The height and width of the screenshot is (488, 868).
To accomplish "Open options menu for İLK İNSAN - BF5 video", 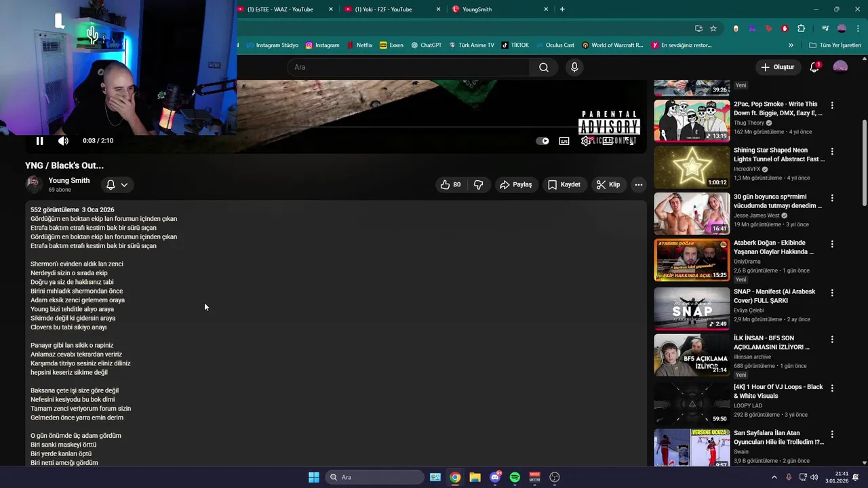I will click(x=832, y=339).
